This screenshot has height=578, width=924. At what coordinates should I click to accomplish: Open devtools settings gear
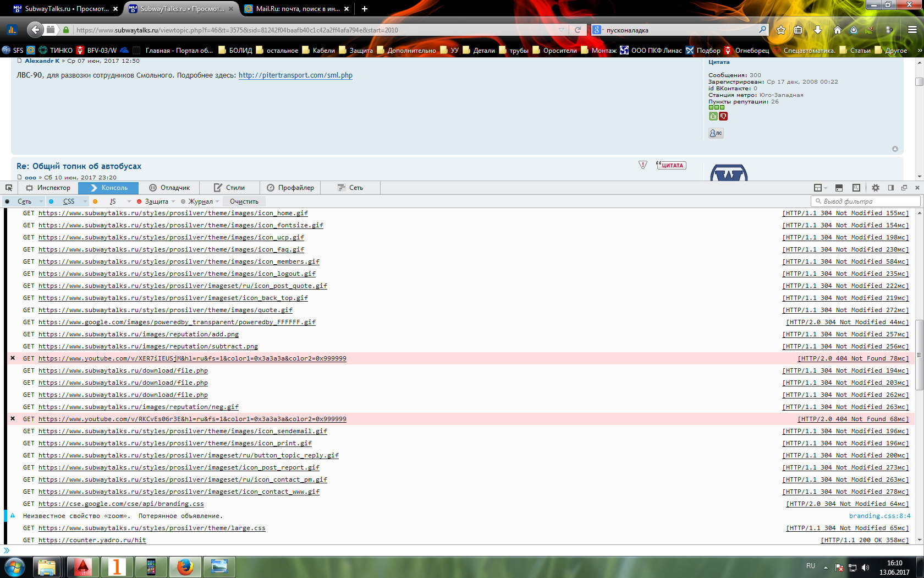point(876,188)
